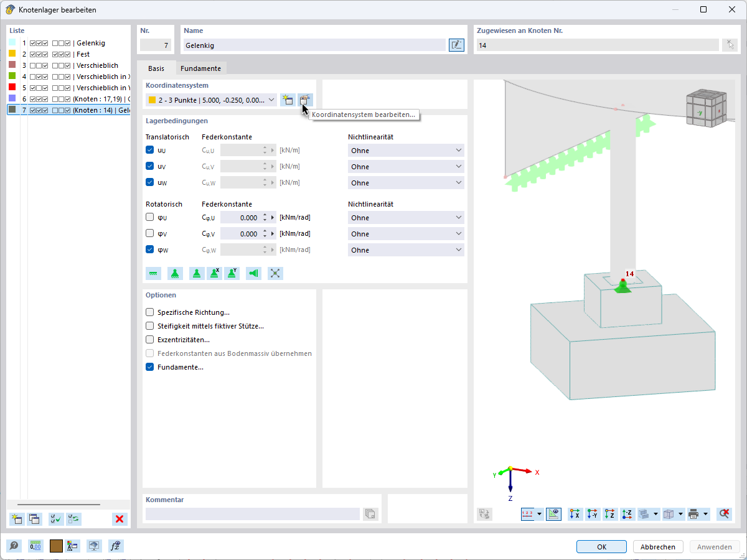
Task: Expand the print options dropdown arrow
Action: pyautogui.click(x=705, y=514)
